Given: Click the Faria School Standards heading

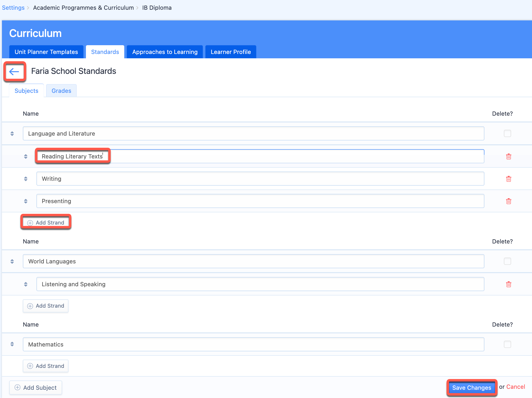Looking at the screenshot, I should [x=74, y=71].
